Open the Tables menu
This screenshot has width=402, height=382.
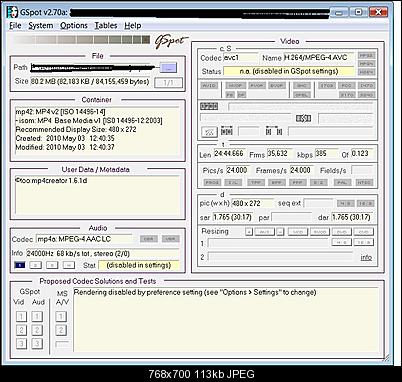click(x=106, y=26)
